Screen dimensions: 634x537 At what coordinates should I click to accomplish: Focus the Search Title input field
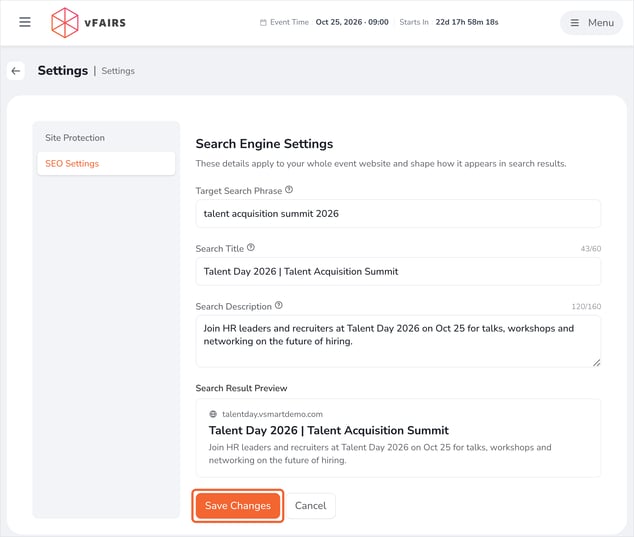(x=398, y=271)
